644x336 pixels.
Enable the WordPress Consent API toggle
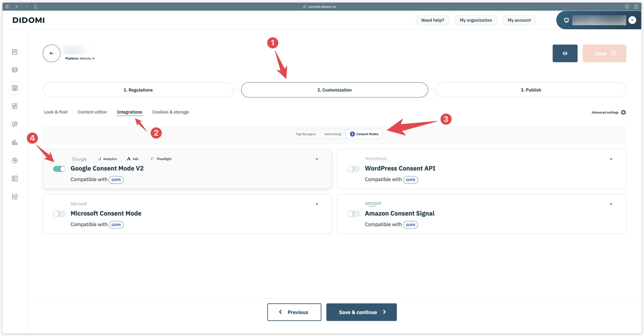coord(353,169)
